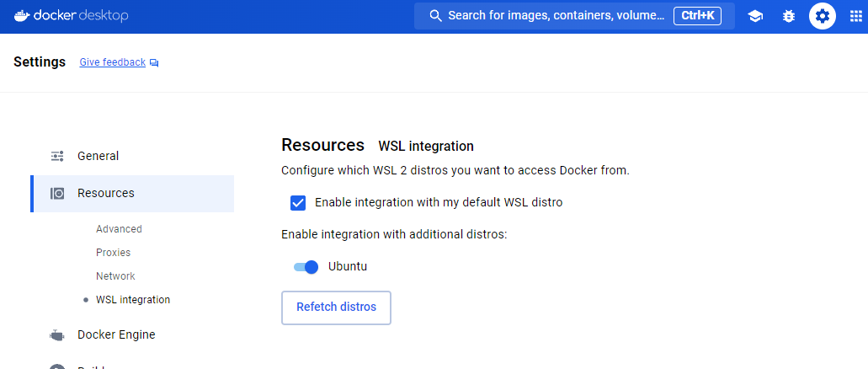Open the Proxies subsection
The height and width of the screenshot is (369, 868).
coord(114,252)
